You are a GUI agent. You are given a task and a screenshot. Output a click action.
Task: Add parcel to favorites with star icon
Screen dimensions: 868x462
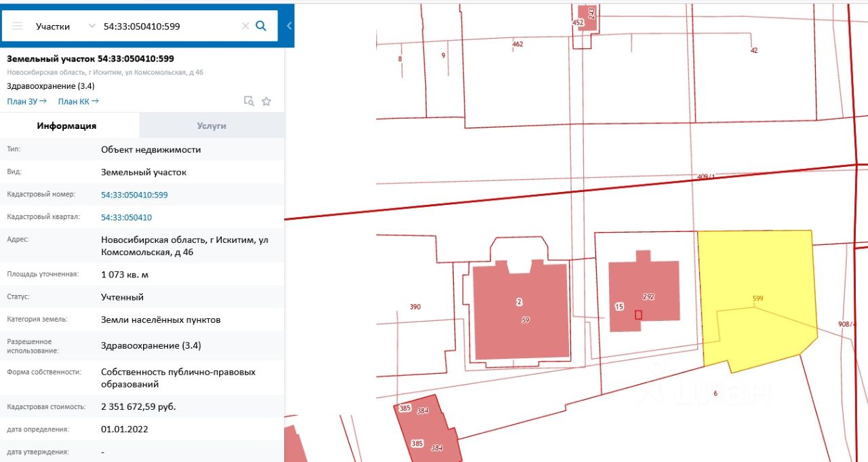coord(267,101)
